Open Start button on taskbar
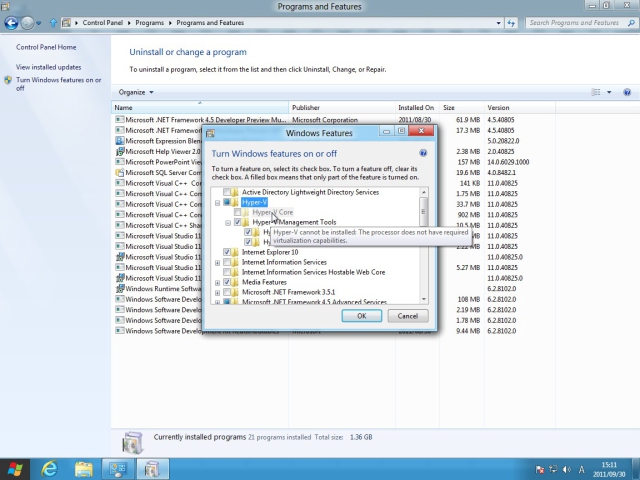640x480 pixels. click(15, 469)
